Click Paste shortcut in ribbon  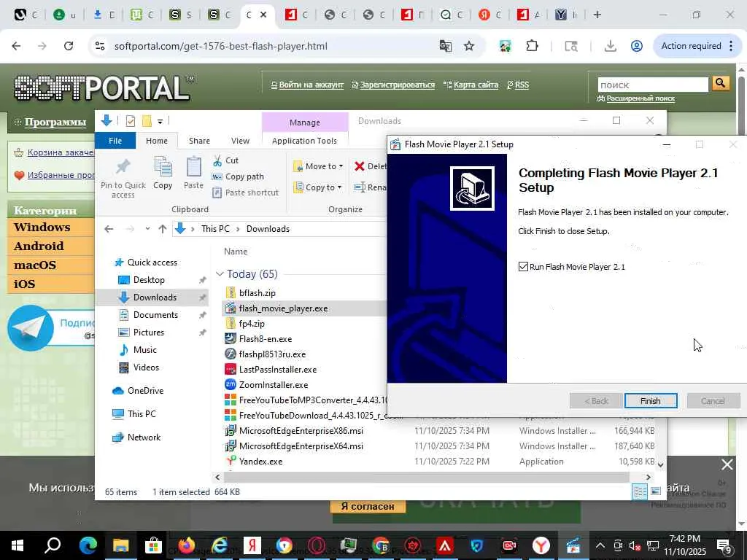[245, 192]
